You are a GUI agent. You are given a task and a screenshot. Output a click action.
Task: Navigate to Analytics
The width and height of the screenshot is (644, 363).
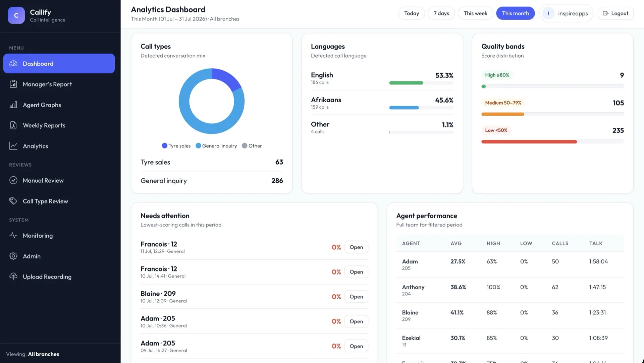(59, 146)
